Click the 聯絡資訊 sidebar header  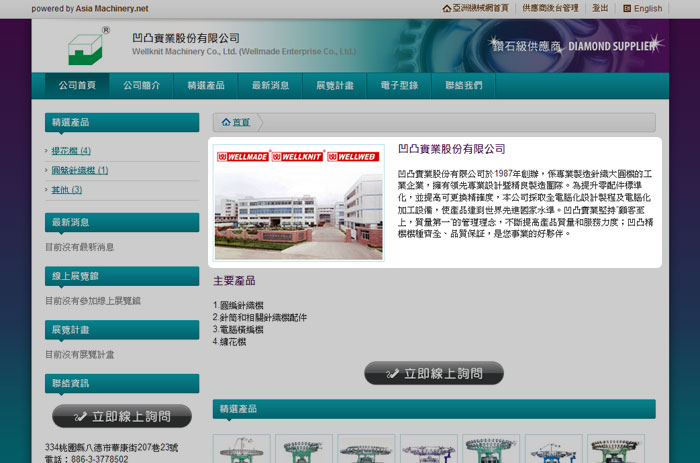(x=122, y=384)
